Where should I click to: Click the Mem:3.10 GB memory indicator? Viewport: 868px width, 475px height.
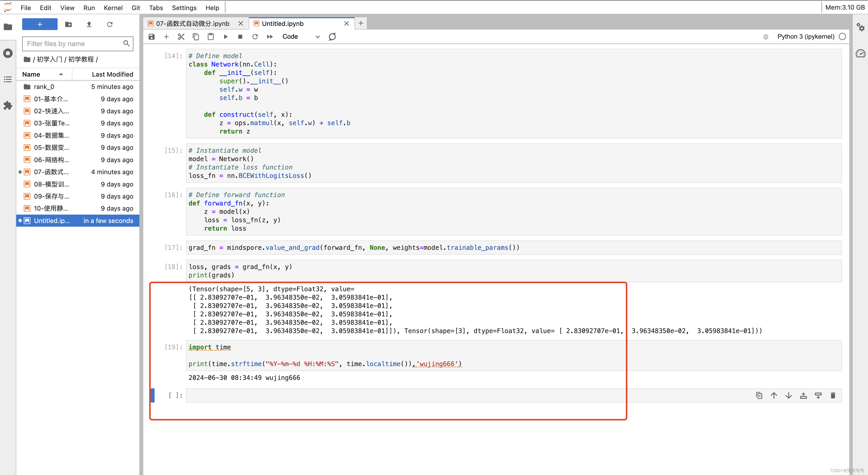(845, 7)
